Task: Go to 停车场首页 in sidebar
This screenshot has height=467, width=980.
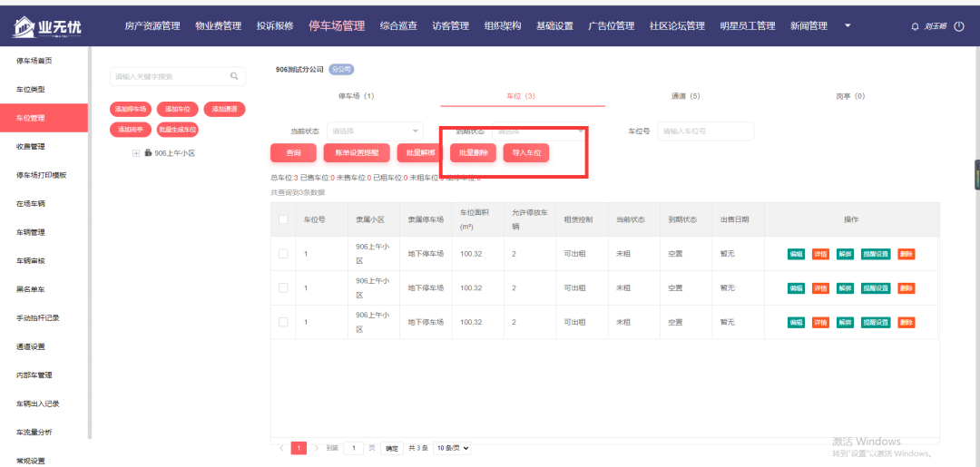Action: 34,61
